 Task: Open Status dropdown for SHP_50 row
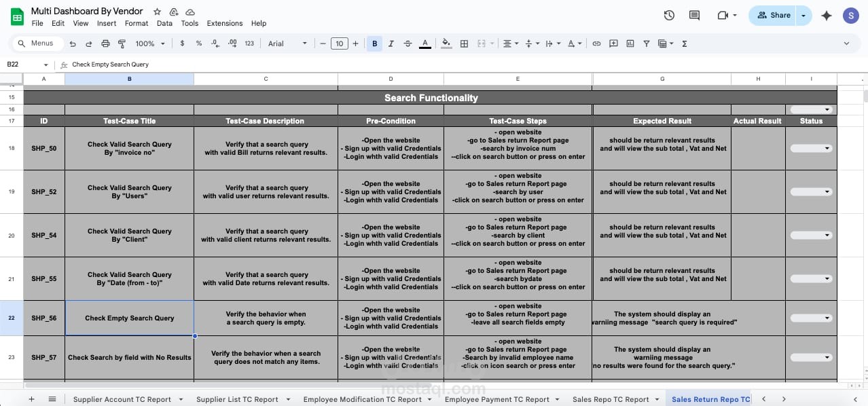(x=811, y=148)
